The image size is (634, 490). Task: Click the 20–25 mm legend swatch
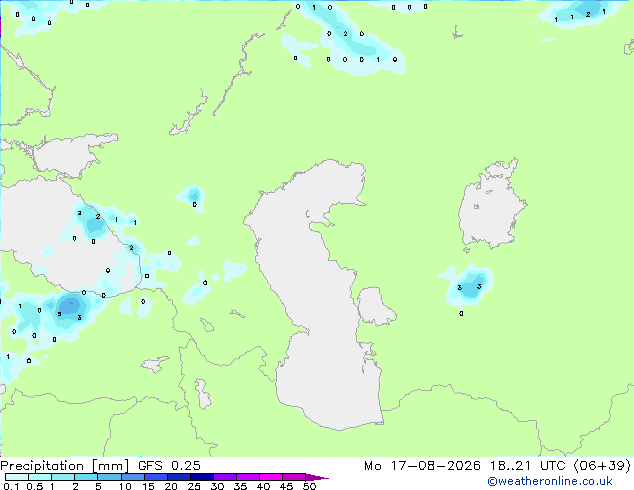coord(178,477)
